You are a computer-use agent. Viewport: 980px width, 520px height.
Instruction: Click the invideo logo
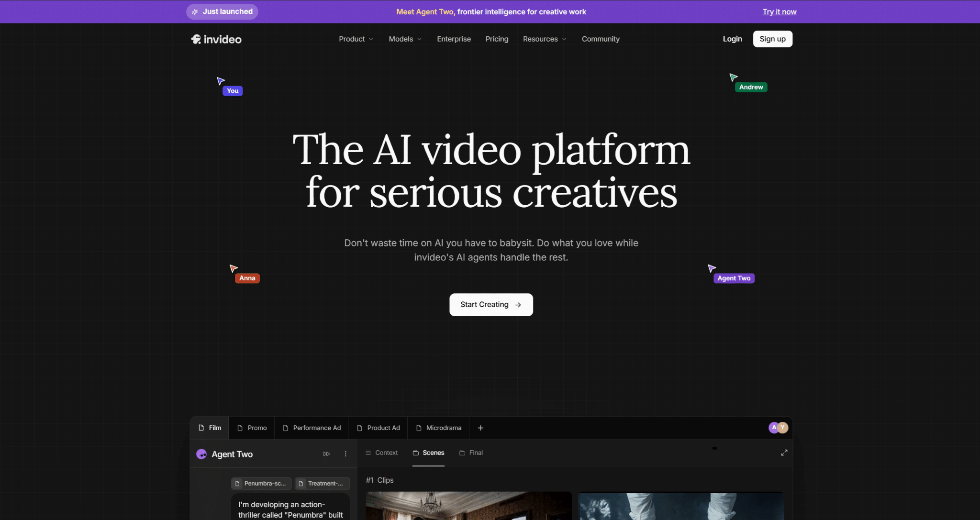(216, 39)
